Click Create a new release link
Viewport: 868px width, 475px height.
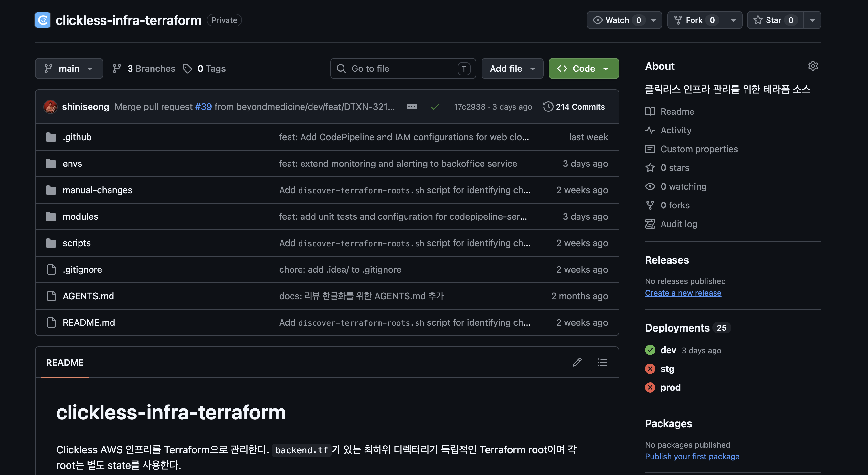click(x=683, y=293)
